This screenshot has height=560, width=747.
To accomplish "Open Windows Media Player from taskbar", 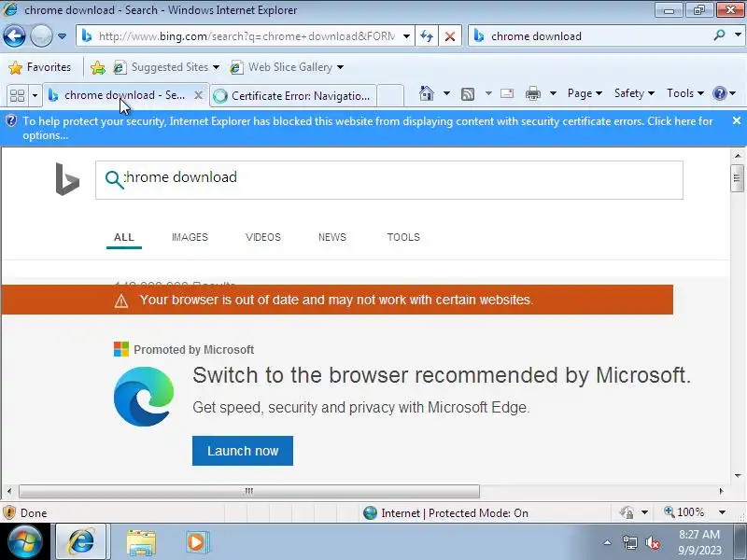I will tap(196, 542).
